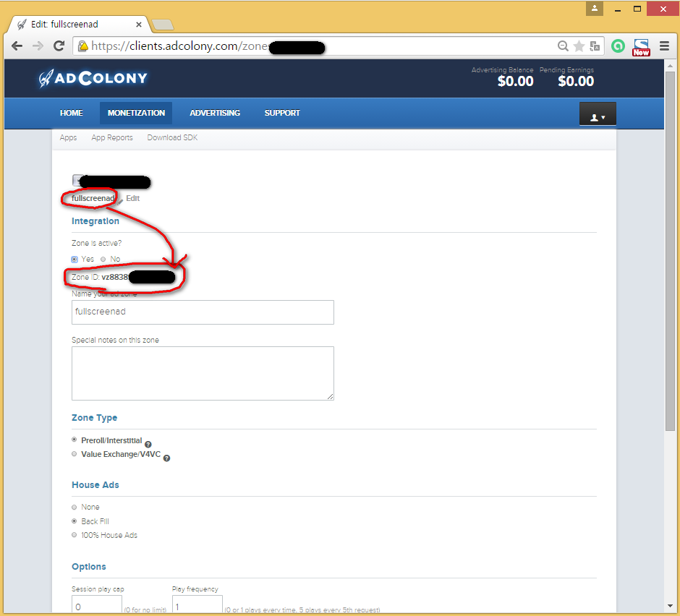Viewport: 680px width, 616px height.
Task: Show help for Preroll/Interstitial zone type
Action: 148,445
